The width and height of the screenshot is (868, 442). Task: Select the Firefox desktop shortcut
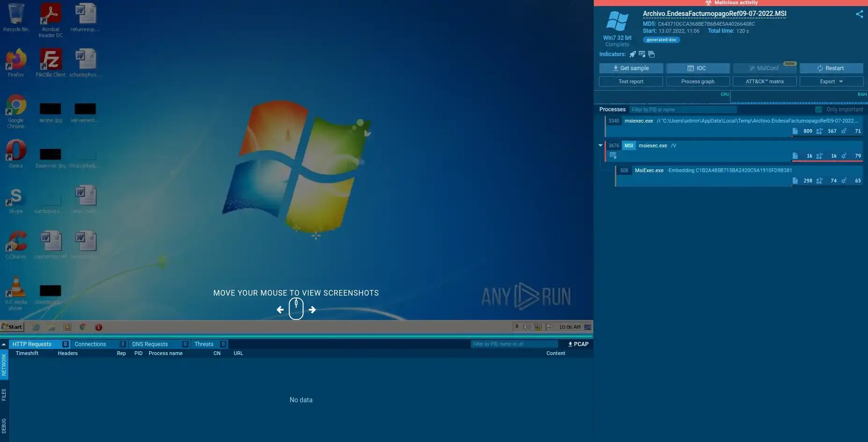coord(16,63)
